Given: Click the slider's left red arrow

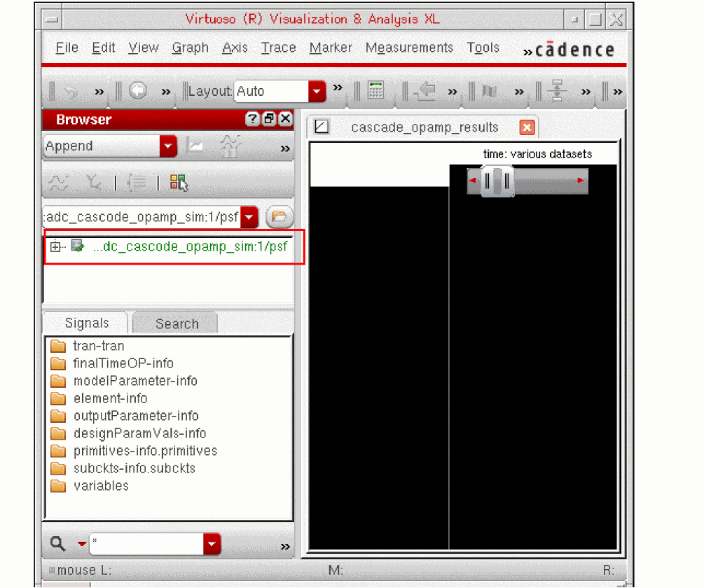Looking at the screenshot, I should [x=472, y=181].
